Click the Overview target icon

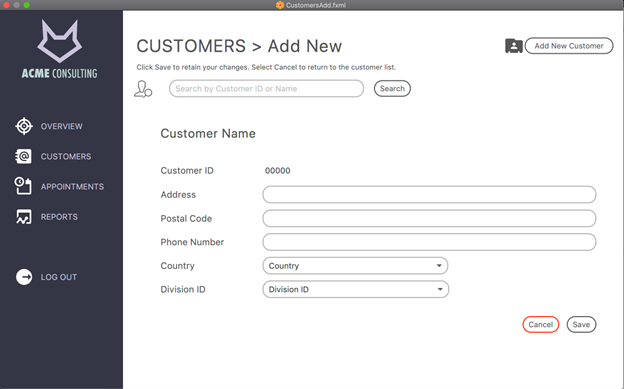coord(24,126)
